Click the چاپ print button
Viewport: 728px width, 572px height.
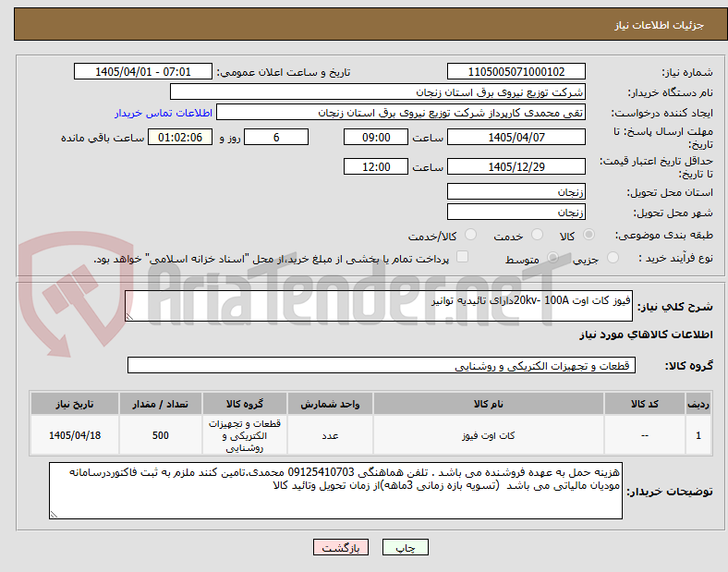(x=406, y=547)
